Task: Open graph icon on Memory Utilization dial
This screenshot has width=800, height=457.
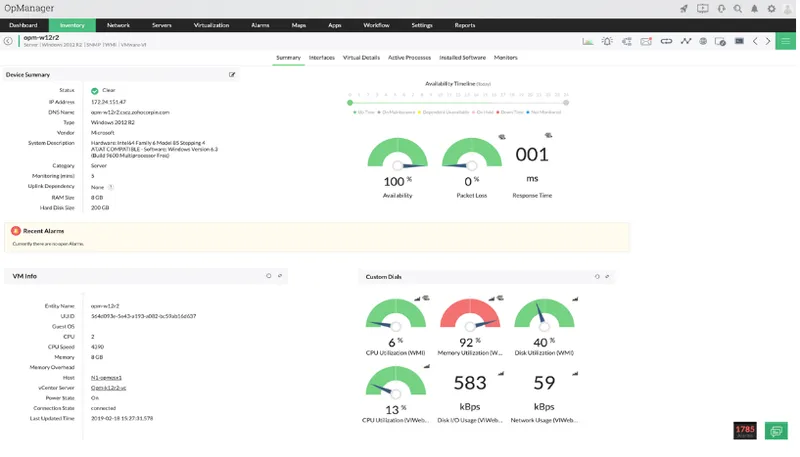Action: (x=491, y=298)
